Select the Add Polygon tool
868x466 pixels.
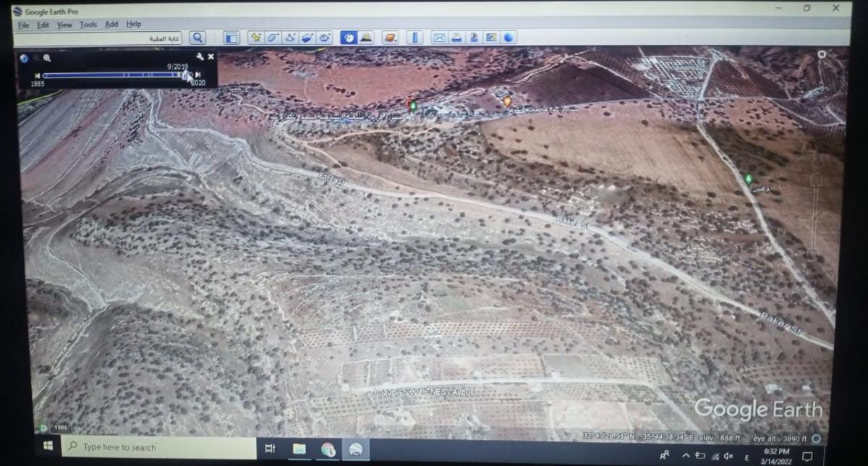(x=272, y=38)
